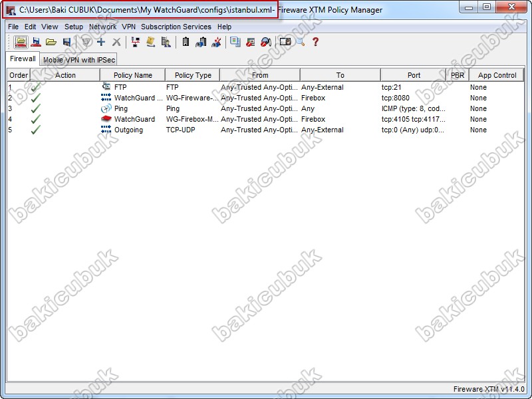532x399 pixels.
Task: Open the VPN menu
Action: click(128, 27)
